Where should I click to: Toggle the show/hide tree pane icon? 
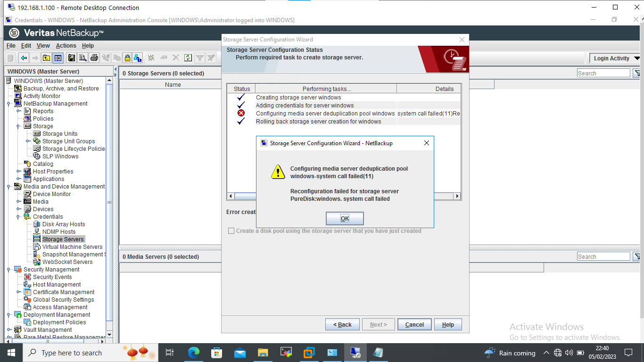pos(58,58)
